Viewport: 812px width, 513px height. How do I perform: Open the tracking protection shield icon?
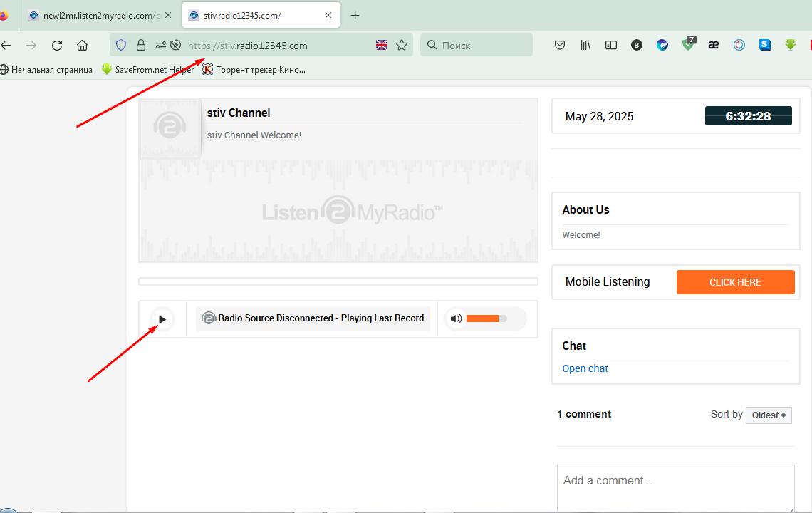[x=121, y=46]
